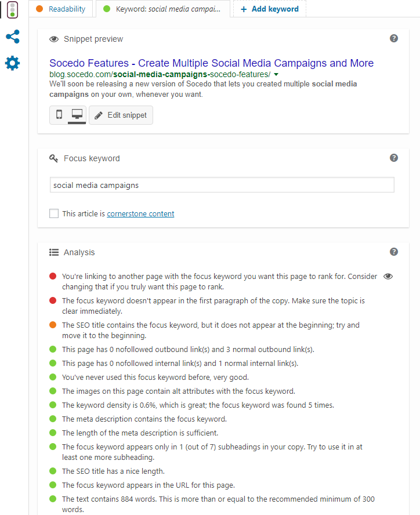Click the eye icon in Snippet preview header
The width and height of the screenshot is (420, 515).
(x=54, y=39)
